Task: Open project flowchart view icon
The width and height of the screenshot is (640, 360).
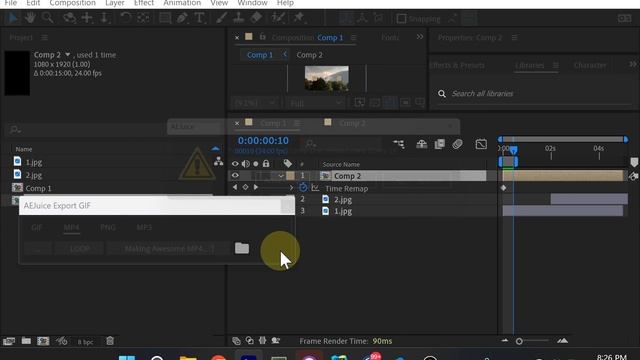Action: pos(218,161)
